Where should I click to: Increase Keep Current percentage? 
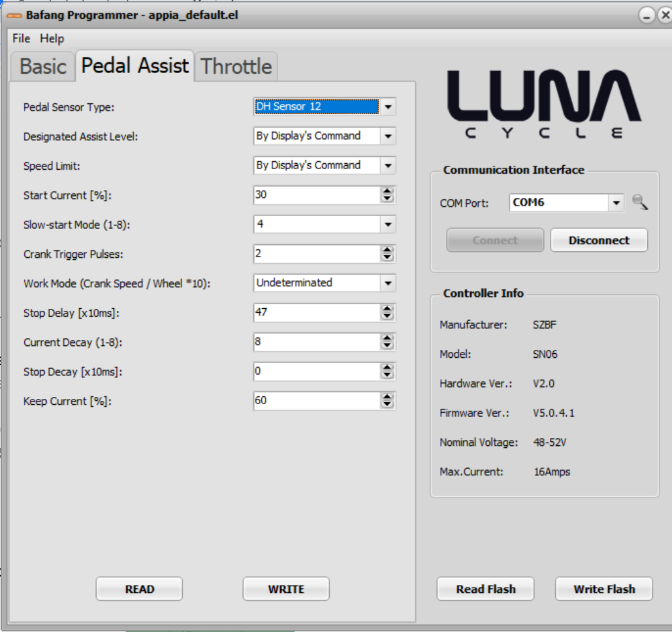387,397
